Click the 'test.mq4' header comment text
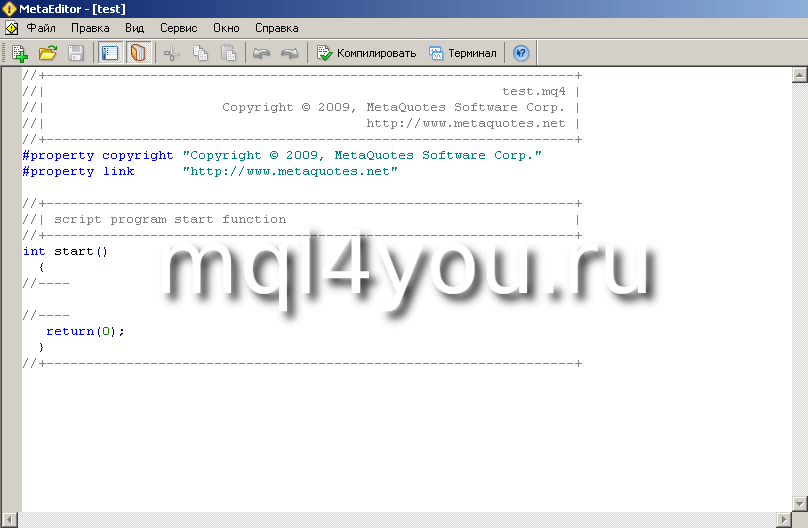This screenshot has width=808, height=528. point(534,91)
